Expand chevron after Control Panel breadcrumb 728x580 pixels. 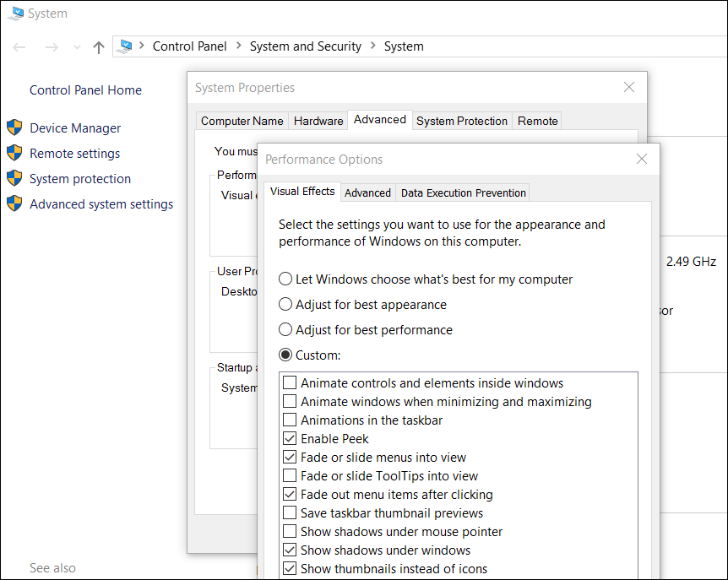click(239, 46)
